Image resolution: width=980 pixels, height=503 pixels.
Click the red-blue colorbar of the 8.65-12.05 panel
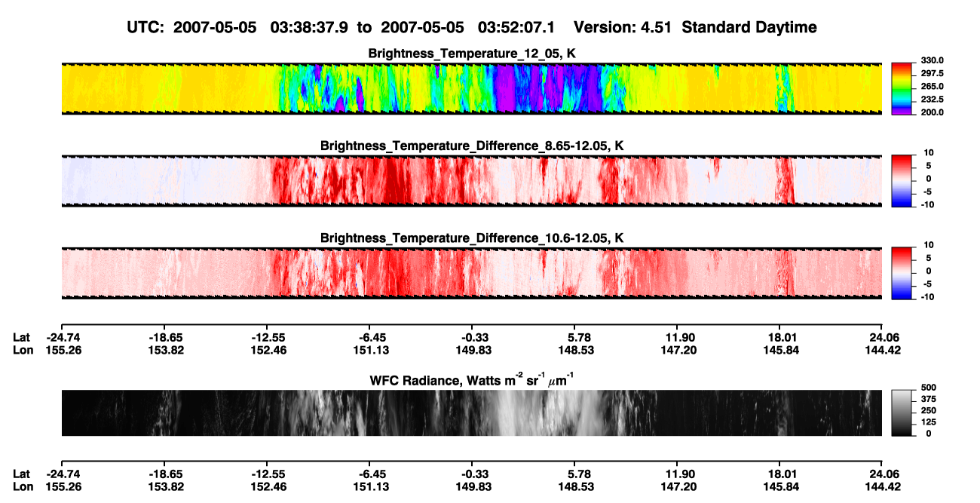click(902, 181)
